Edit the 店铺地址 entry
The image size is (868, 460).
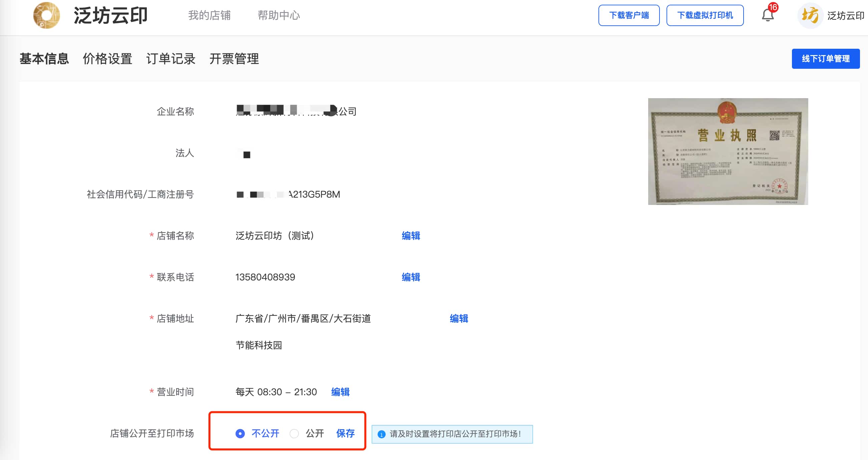click(x=459, y=318)
